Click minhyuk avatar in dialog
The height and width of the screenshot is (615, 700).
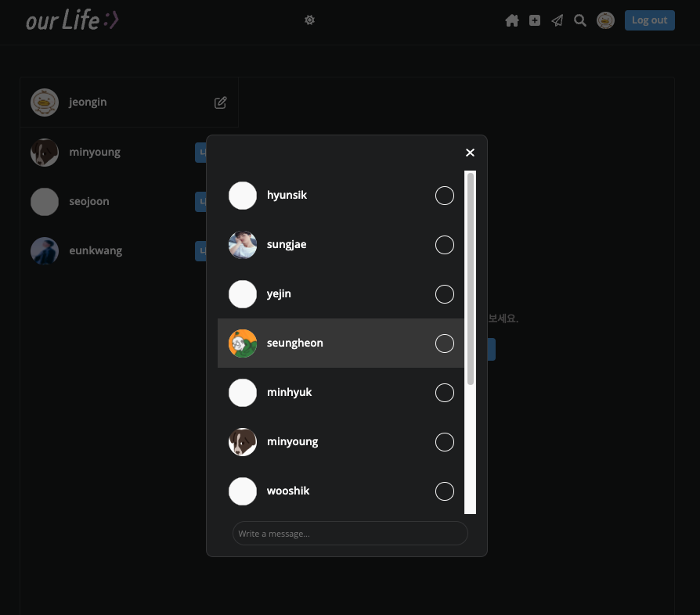click(x=243, y=393)
